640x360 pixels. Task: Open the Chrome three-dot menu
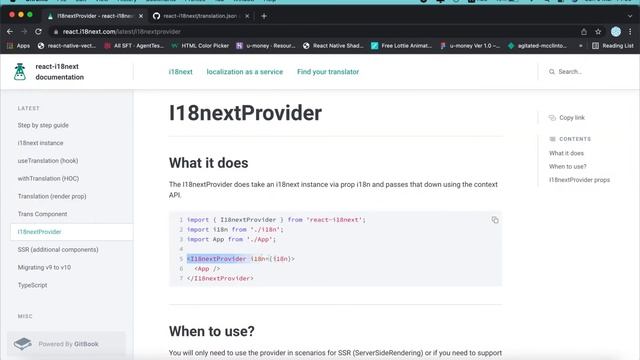630,31
